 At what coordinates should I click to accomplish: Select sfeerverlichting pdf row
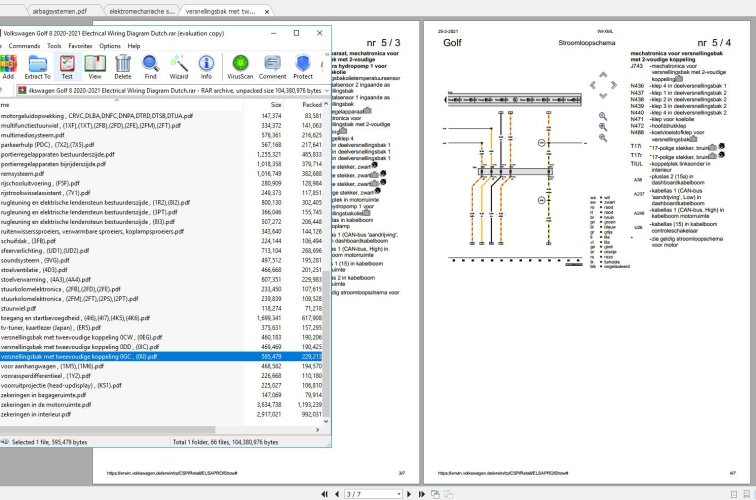coord(162,251)
